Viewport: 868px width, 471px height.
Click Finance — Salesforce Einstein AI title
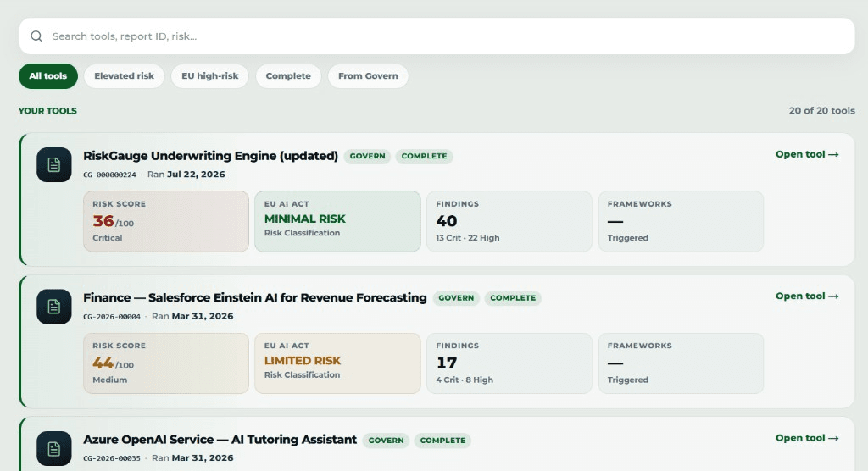[254, 298]
